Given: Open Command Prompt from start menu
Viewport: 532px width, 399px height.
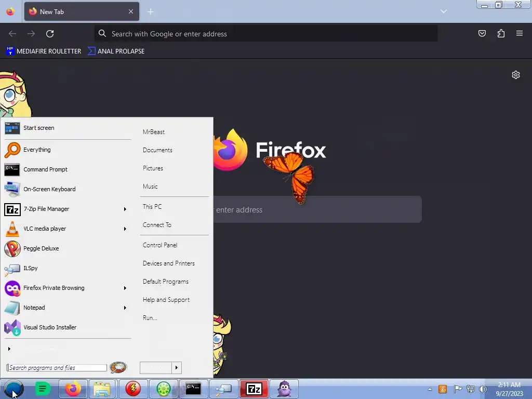Looking at the screenshot, I should pyautogui.click(x=67, y=169).
